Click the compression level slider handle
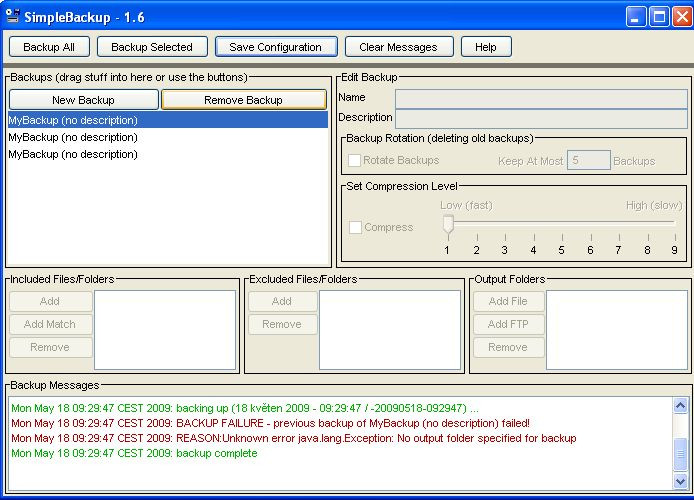 (448, 224)
